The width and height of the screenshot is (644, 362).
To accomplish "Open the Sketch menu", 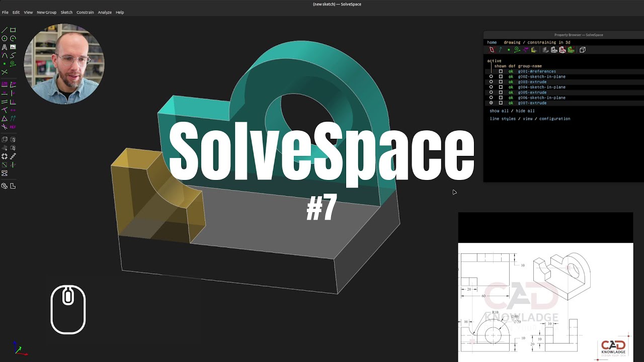I will pyautogui.click(x=66, y=12).
